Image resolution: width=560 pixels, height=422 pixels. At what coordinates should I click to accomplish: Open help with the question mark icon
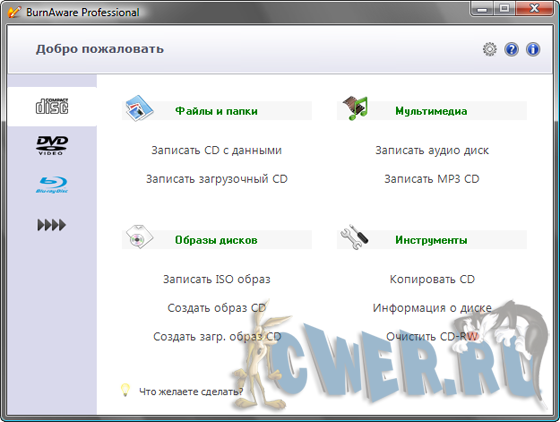coord(511,49)
